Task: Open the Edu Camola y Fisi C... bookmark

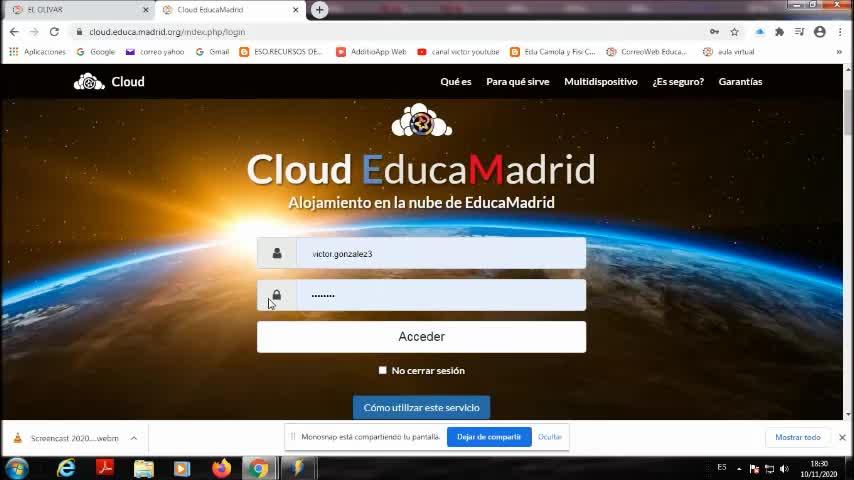Action: (553, 52)
